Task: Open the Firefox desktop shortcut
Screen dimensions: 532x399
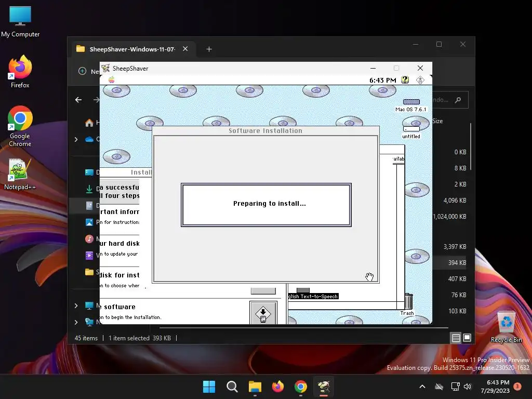Action: (20, 72)
